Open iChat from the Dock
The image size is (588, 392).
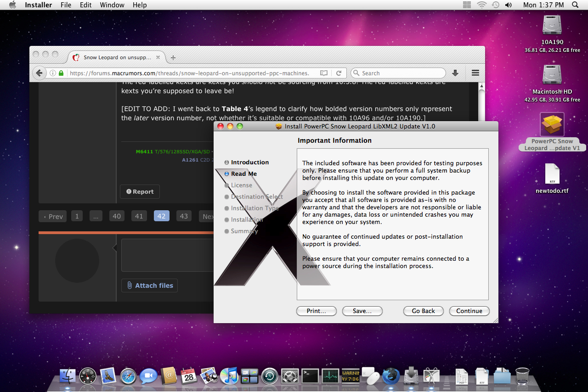[x=148, y=376]
